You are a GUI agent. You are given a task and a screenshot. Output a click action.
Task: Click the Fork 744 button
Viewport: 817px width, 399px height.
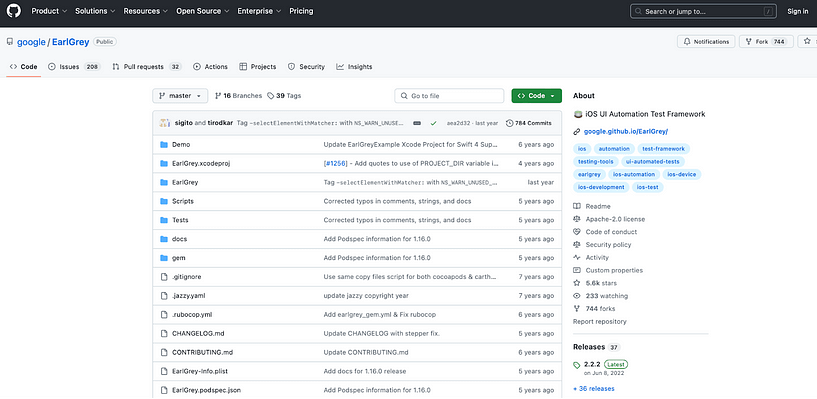coord(766,42)
